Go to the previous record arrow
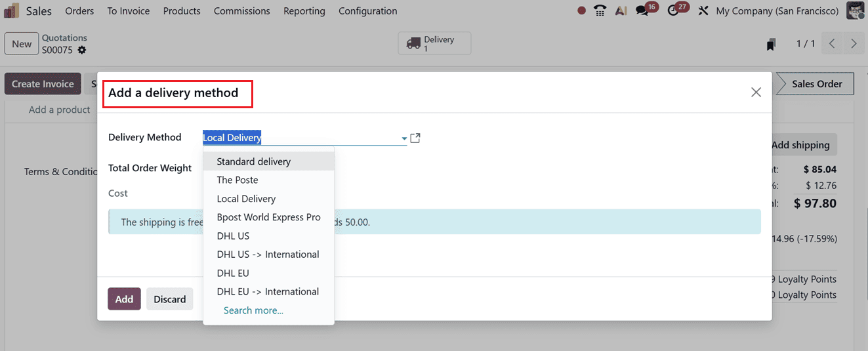 [x=832, y=44]
